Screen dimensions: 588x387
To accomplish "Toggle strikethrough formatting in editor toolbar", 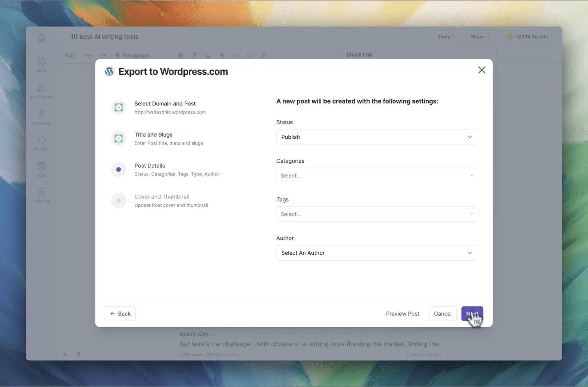I will click(x=222, y=56).
